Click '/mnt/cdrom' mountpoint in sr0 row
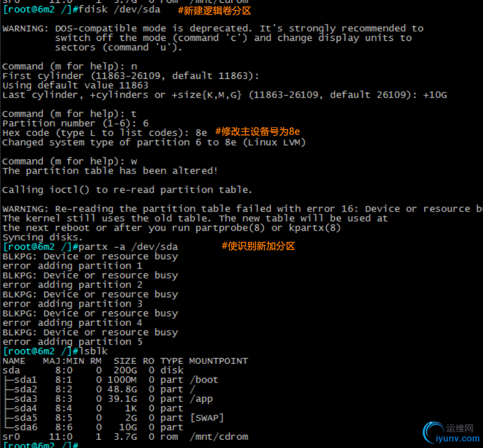The height and width of the screenshot is (448, 483). click(219, 437)
